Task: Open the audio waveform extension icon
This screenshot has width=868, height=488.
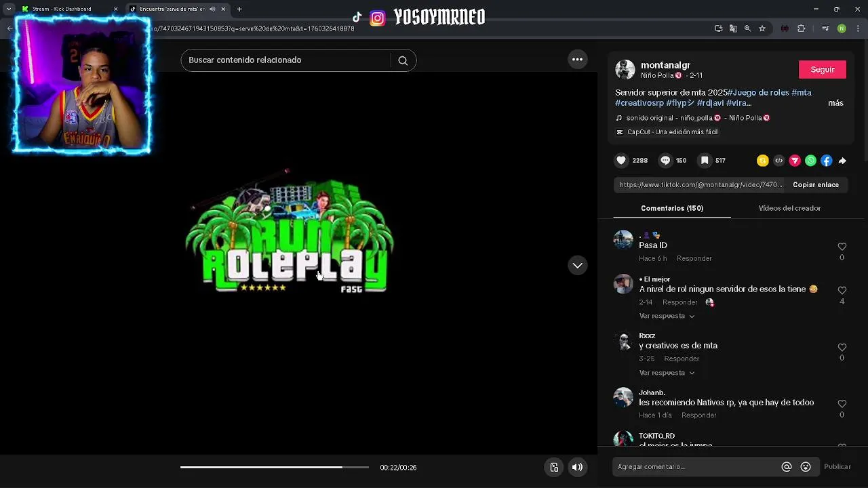Action: point(785,28)
